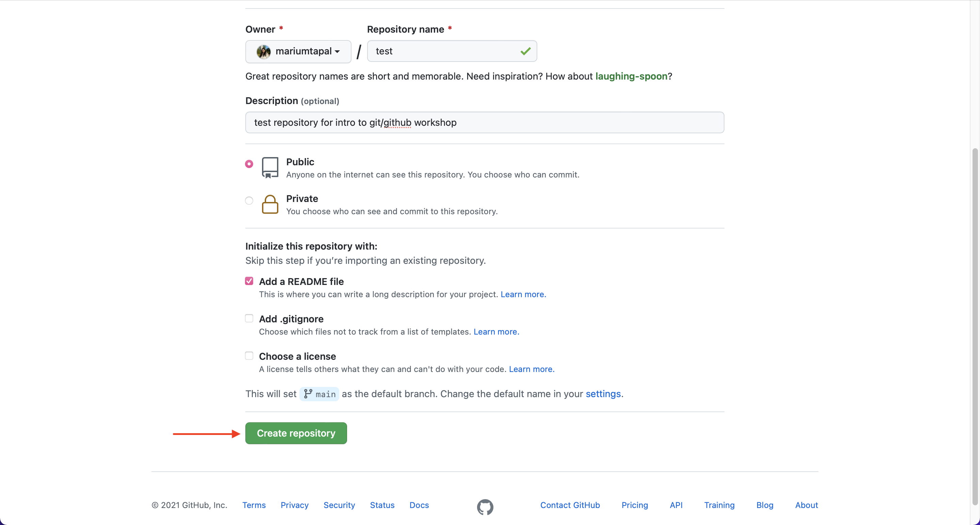Click the laughing-spoon name suggestion
The width and height of the screenshot is (980, 525).
[631, 76]
